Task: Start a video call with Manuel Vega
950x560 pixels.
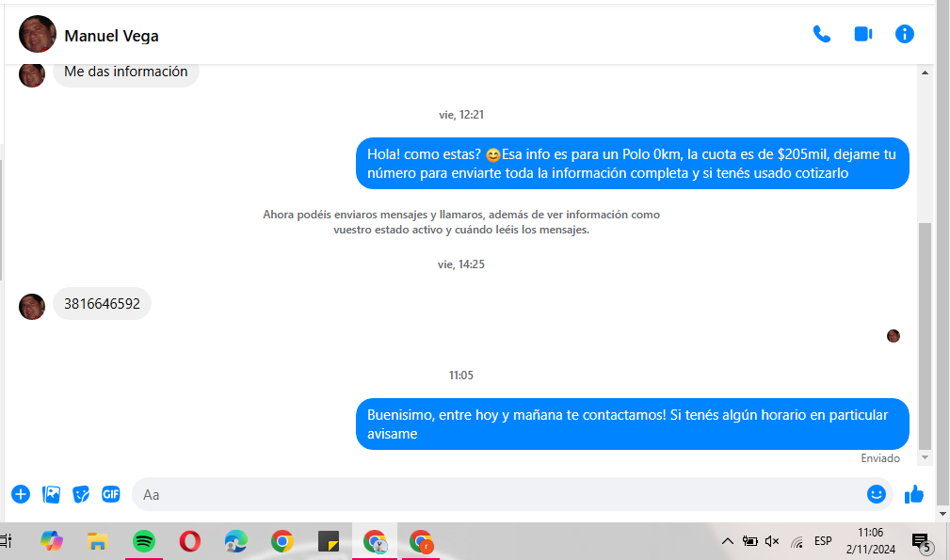Action: coord(863,35)
